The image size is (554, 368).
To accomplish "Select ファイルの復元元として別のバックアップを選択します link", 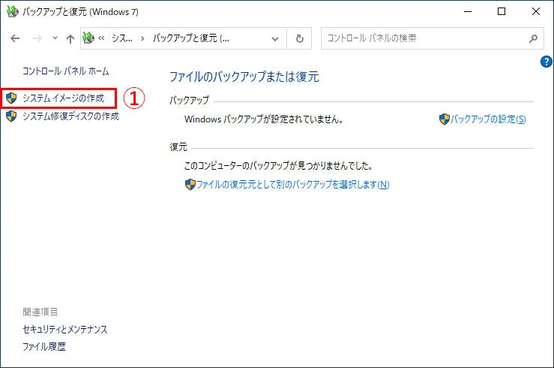I will pyautogui.click(x=293, y=184).
